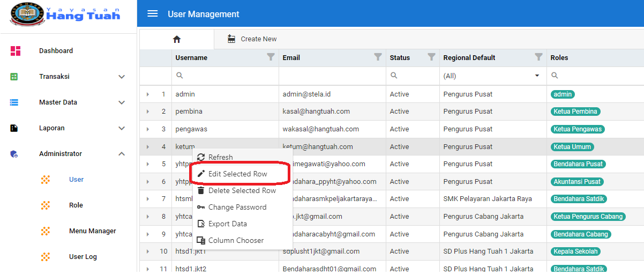Click the Regional Default filter icon
Viewport: 644px width, 274px height.
click(x=538, y=57)
